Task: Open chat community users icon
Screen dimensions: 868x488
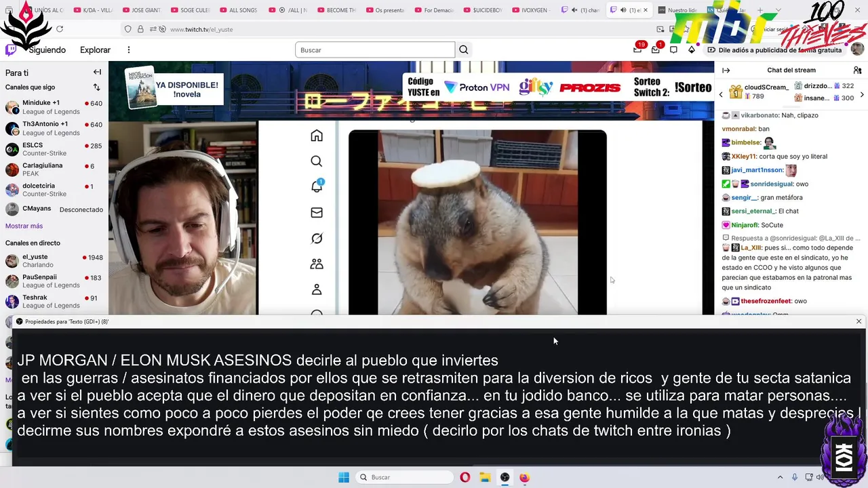Action: tap(857, 70)
